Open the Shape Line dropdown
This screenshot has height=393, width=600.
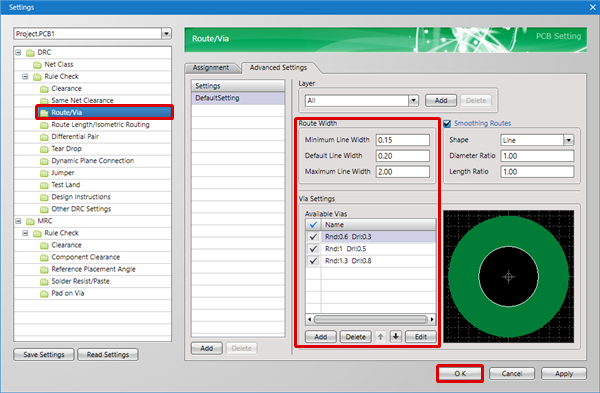(569, 140)
